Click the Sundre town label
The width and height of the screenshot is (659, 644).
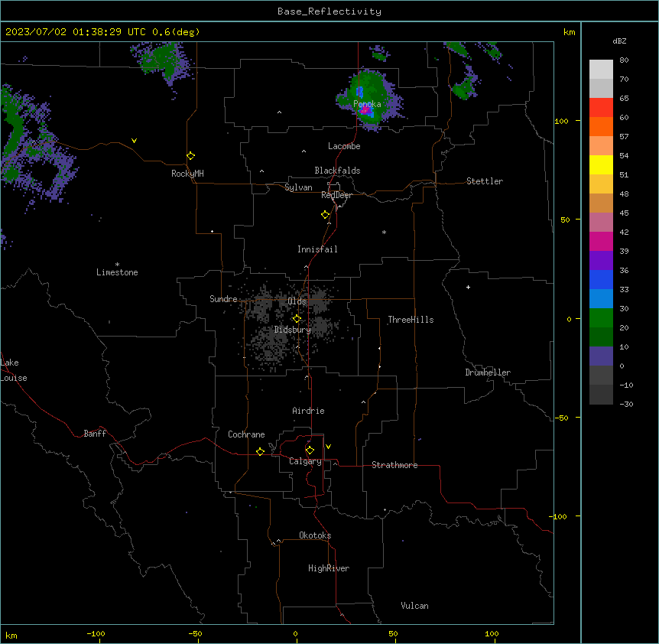point(223,299)
